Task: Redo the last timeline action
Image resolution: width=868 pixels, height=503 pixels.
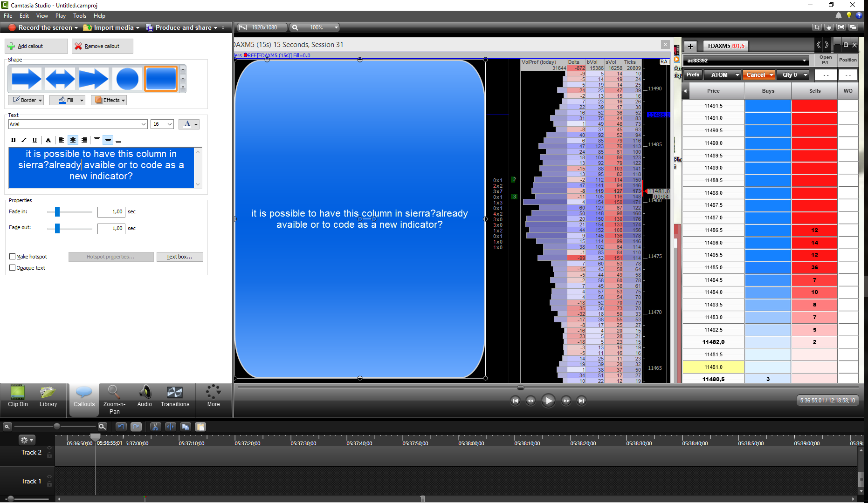Action: (x=136, y=427)
